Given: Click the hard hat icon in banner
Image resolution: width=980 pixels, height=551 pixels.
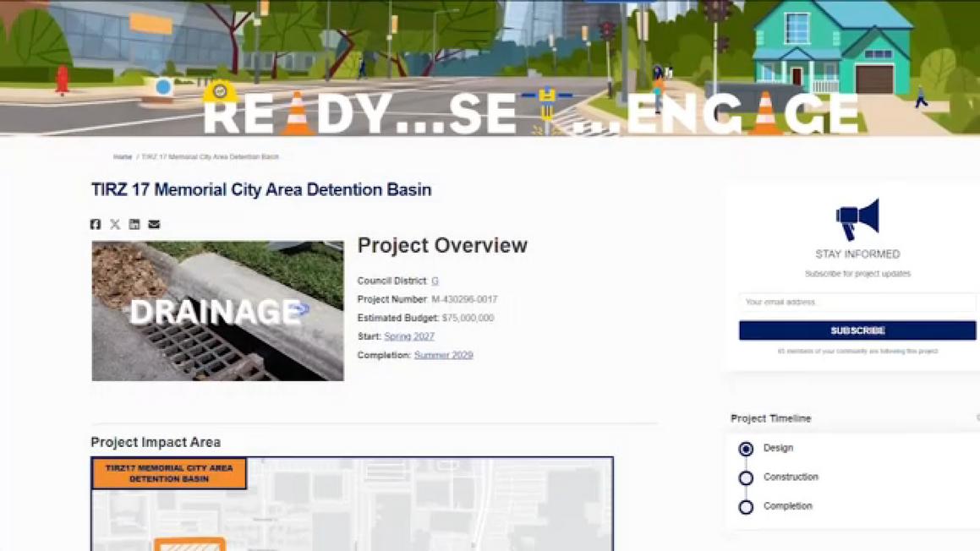Looking at the screenshot, I should coord(220,92).
